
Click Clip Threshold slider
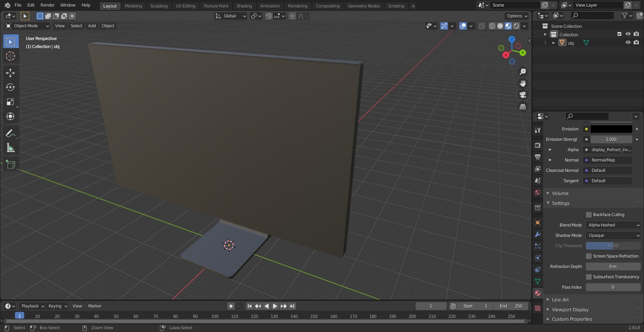click(613, 246)
